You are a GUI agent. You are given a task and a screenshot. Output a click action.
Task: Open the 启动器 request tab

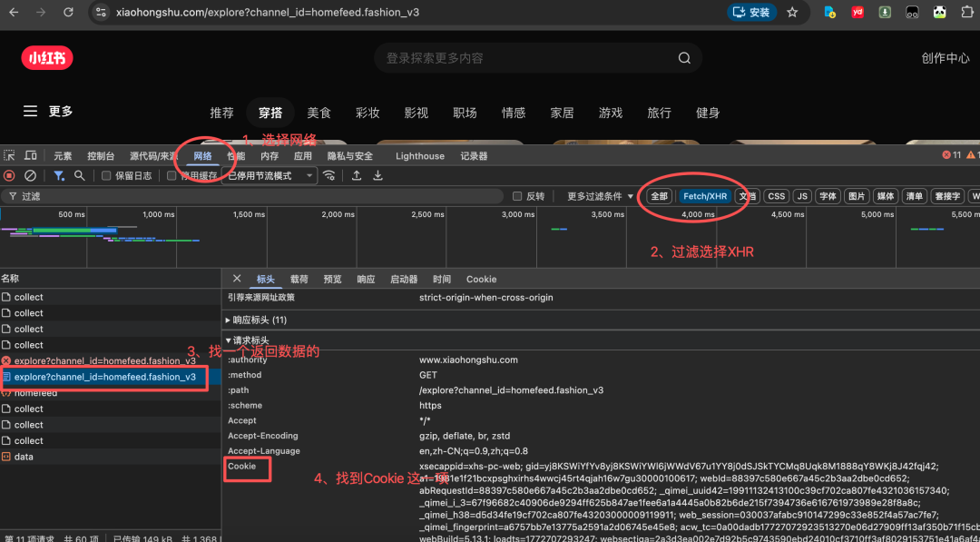404,279
